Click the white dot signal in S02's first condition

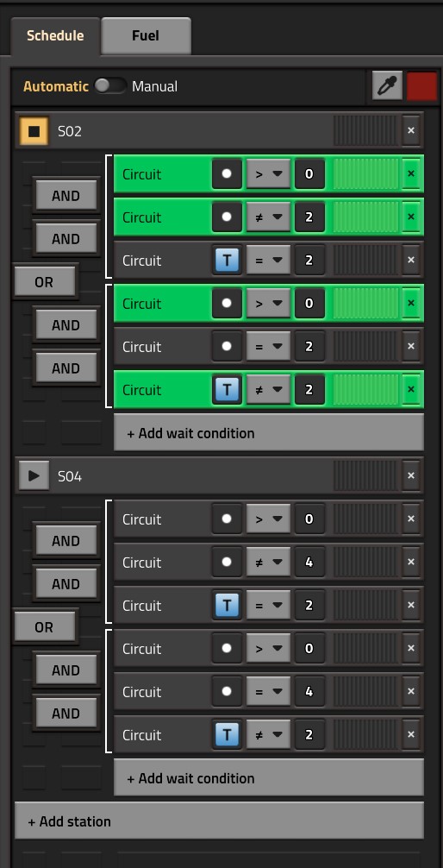(227, 173)
